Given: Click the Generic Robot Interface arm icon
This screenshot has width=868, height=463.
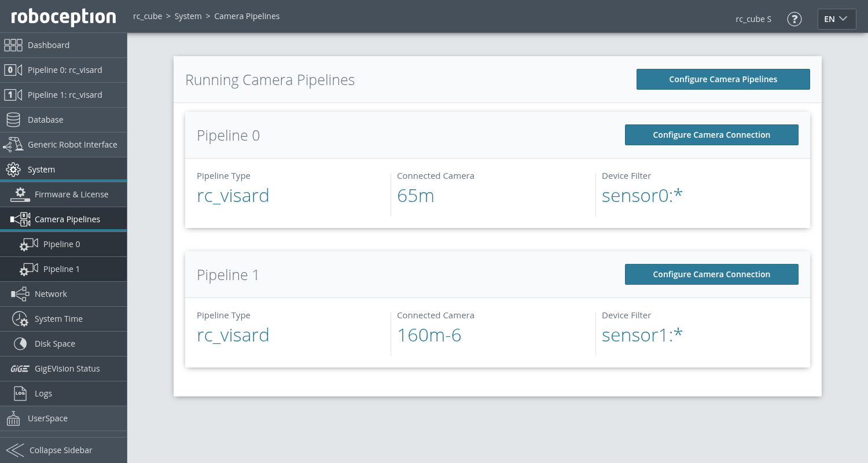Looking at the screenshot, I should (x=13, y=145).
